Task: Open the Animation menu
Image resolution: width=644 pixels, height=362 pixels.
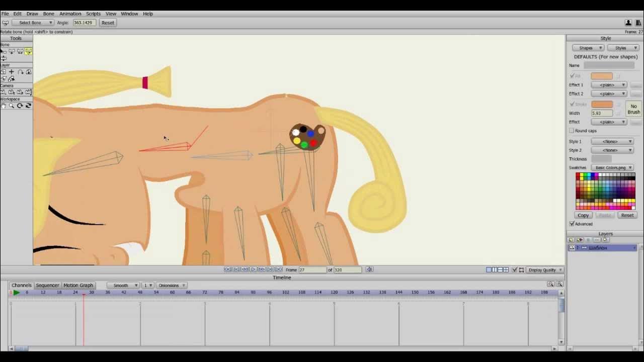Action: [x=70, y=14]
